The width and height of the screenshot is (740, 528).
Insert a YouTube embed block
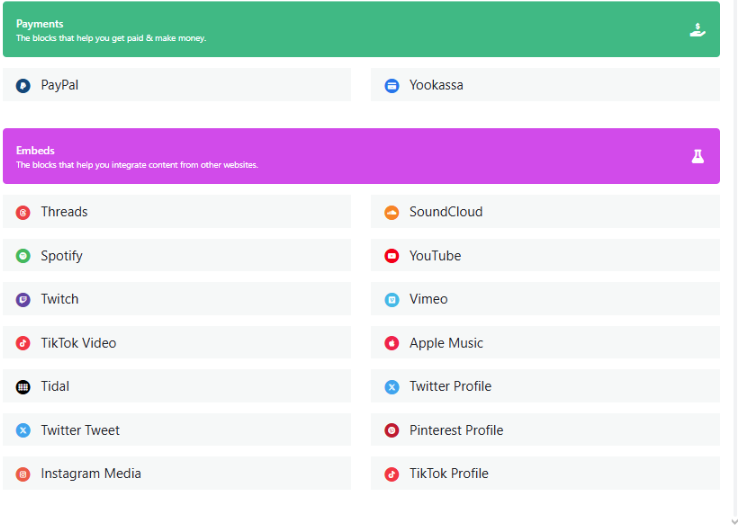point(545,255)
